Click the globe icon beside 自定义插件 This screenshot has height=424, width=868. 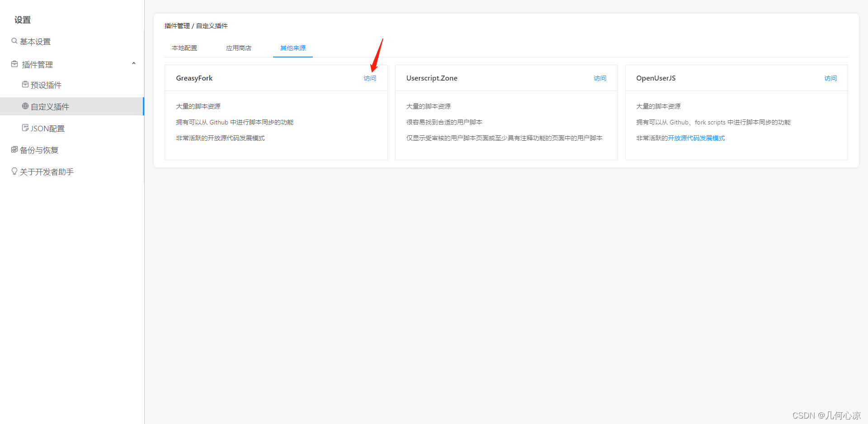pyautogui.click(x=25, y=106)
